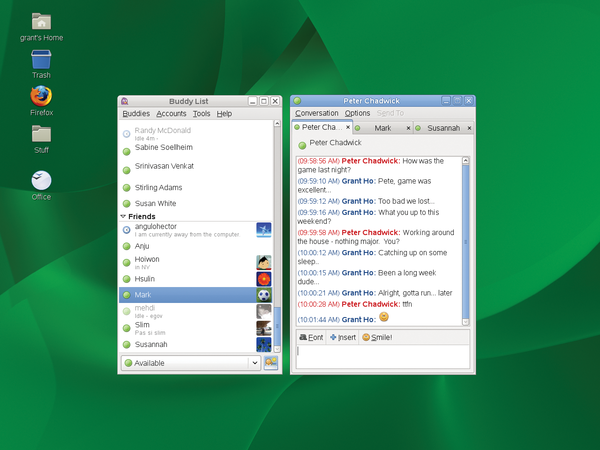Click conversation history scrollbar up arrow
This screenshot has height=450, width=600.
point(466,160)
